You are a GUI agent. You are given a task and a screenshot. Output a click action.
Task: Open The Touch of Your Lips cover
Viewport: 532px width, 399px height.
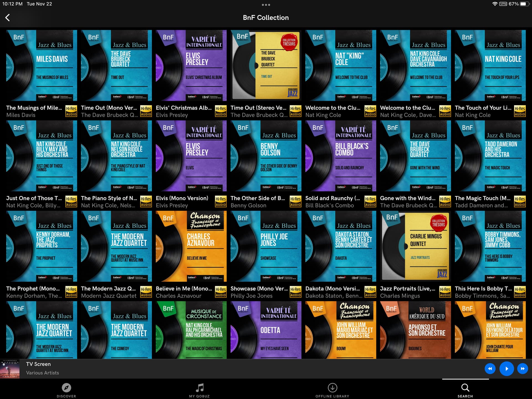point(490,65)
